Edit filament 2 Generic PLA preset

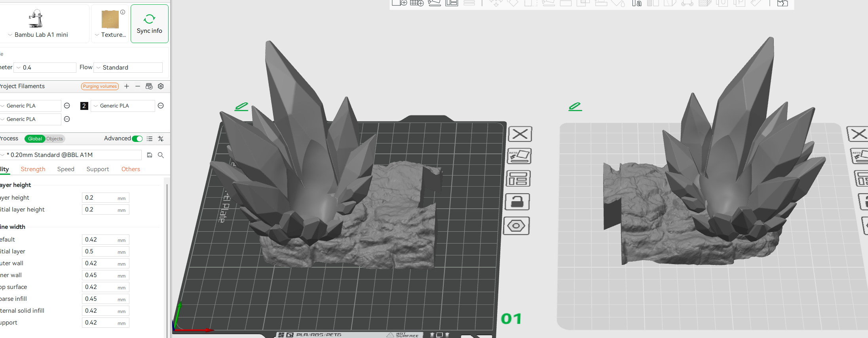161,106
